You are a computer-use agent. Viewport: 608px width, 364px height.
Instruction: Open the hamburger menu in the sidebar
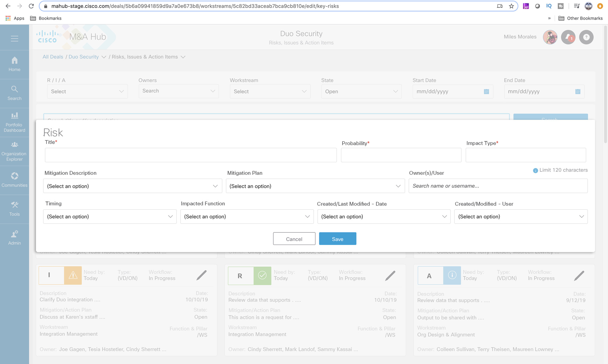(14, 39)
